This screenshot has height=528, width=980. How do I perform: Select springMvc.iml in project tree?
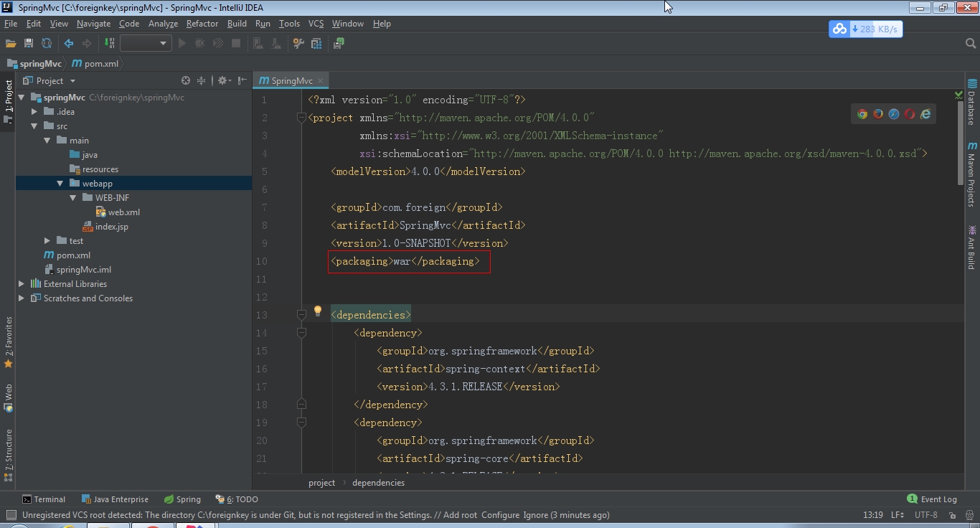(x=83, y=270)
